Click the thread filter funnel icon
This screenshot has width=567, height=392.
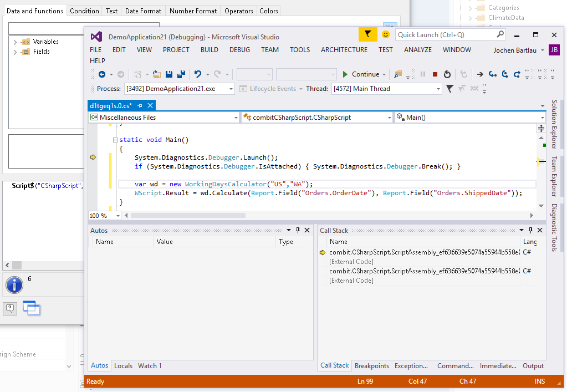coord(449,89)
